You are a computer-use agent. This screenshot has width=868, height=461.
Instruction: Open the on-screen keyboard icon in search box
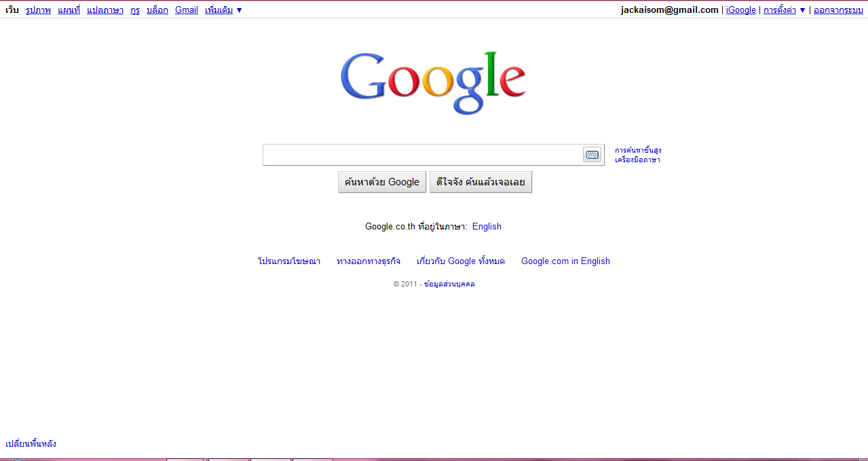pyautogui.click(x=592, y=155)
